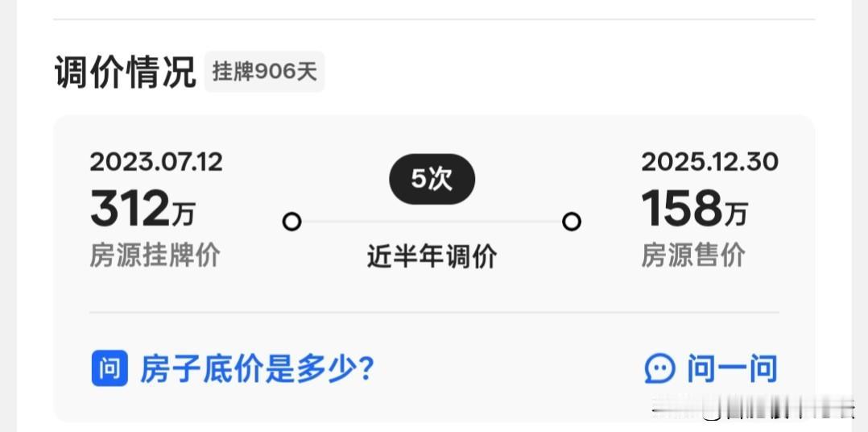868x432 pixels.
Task: Click the 问一问 link
Action: point(732,369)
